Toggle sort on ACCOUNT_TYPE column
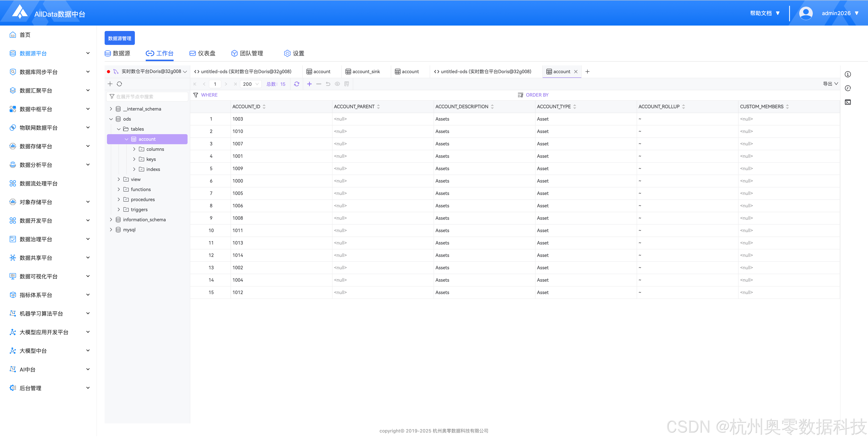Screen dimensions: 868x441 (x=574, y=107)
